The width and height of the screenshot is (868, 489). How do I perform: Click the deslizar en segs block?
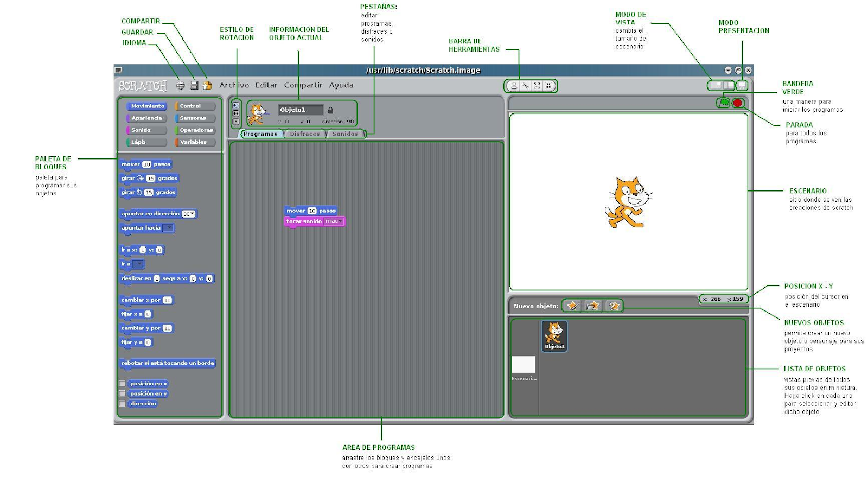(167, 278)
